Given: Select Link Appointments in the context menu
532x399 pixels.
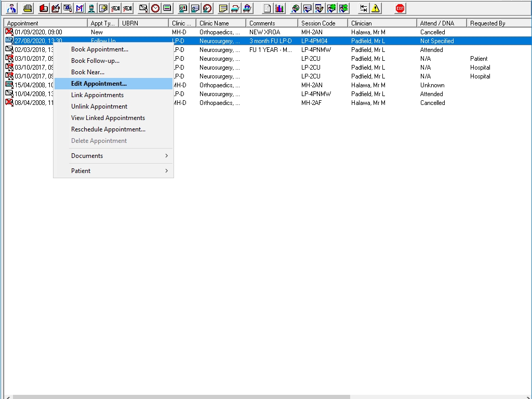Looking at the screenshot, I should [113, 95].
